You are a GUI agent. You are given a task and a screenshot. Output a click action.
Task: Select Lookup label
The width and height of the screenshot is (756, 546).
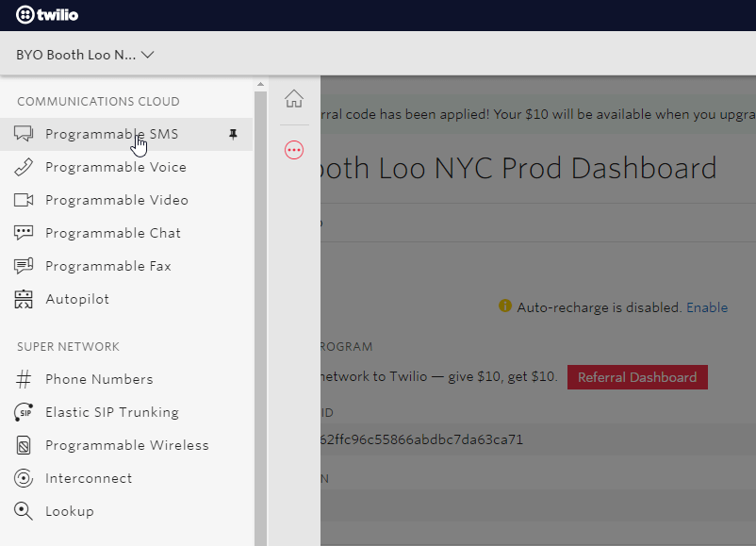(70, 511)
